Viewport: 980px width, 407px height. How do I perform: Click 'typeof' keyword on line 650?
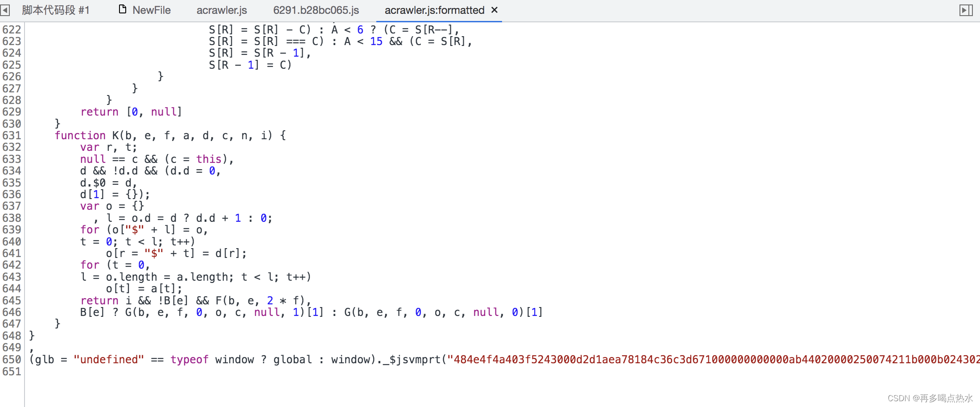[189, 359]
